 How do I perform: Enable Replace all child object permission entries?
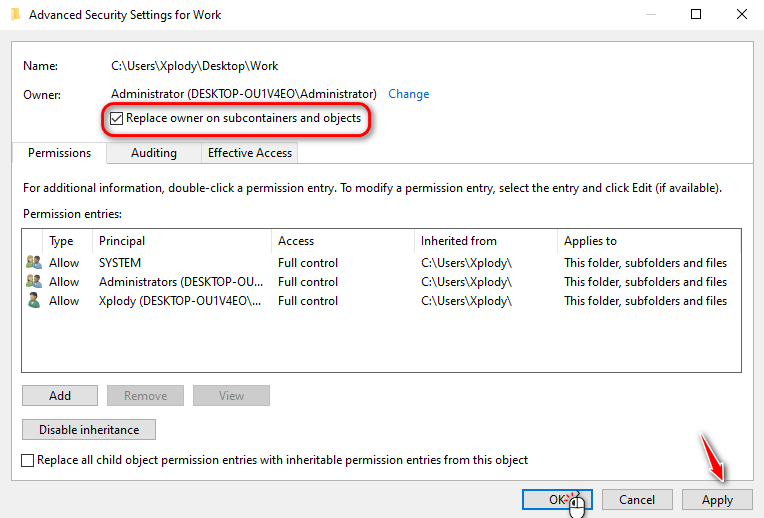tap(28, 460)
